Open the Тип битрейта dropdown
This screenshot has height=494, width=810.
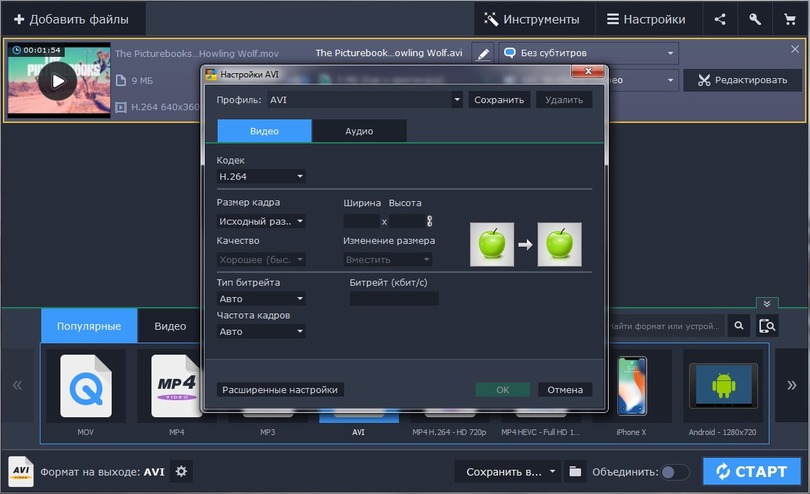tap(261, 298)
